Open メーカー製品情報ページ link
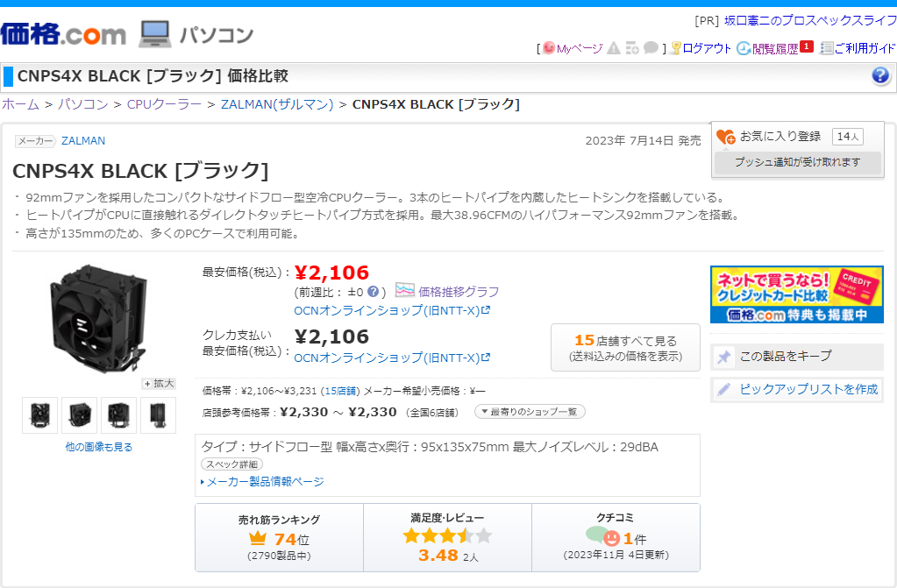The height and width of the screenshot is (588, 897). (265, 482)
